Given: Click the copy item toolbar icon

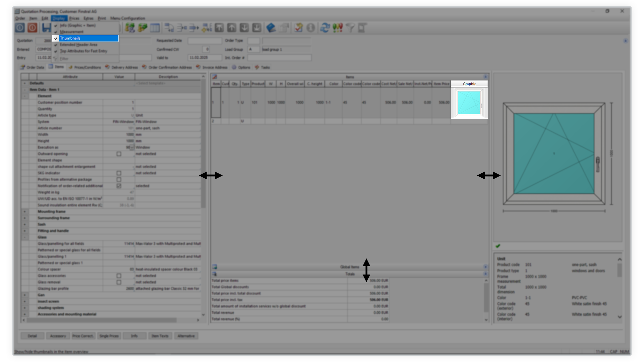Looking at the screenshot, I should point(169,27).
